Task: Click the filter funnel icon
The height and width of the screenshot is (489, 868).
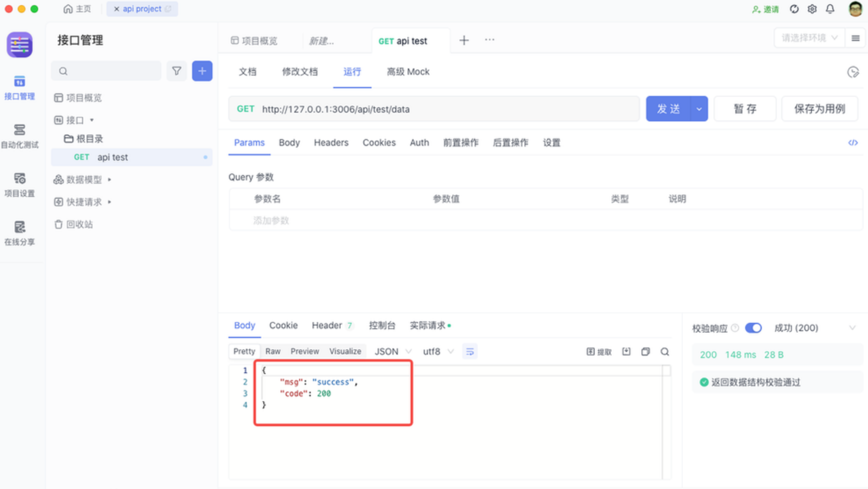Action: (x=177, y=71)
